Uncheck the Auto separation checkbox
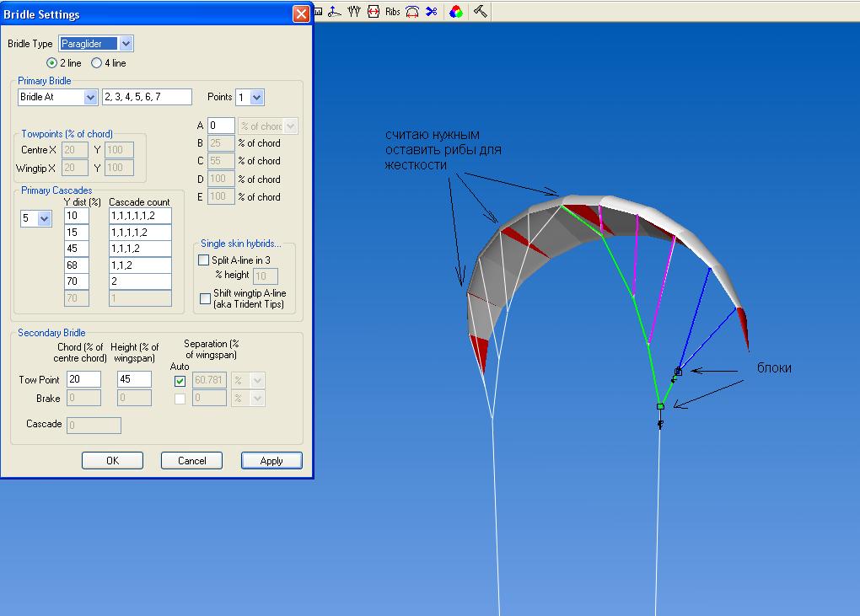860x616 pixels. [x=180, y=381]
